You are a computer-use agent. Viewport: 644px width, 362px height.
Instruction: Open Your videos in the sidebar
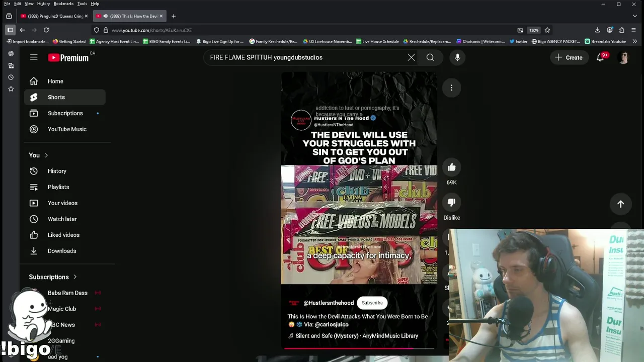tap(65, 203)
